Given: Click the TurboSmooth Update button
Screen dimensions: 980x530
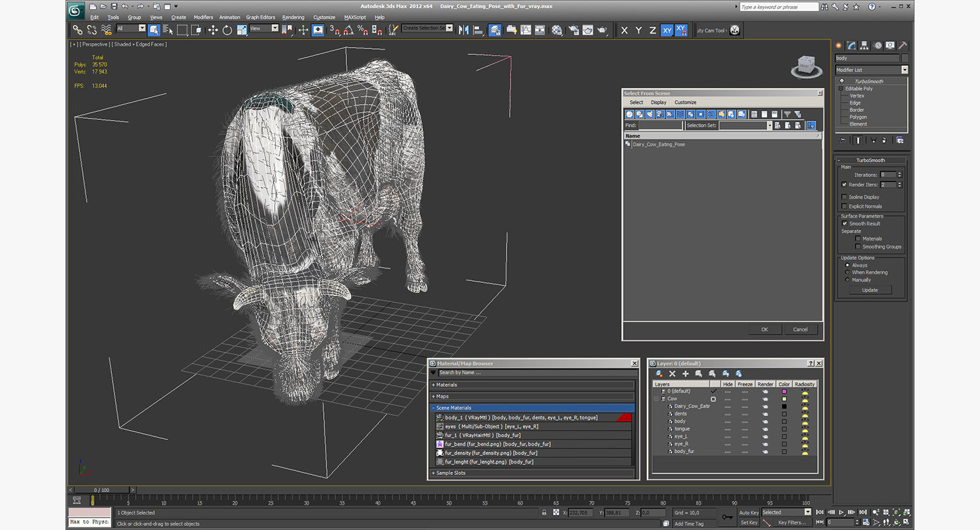Looking at the screenshot, I should point(870,290).
